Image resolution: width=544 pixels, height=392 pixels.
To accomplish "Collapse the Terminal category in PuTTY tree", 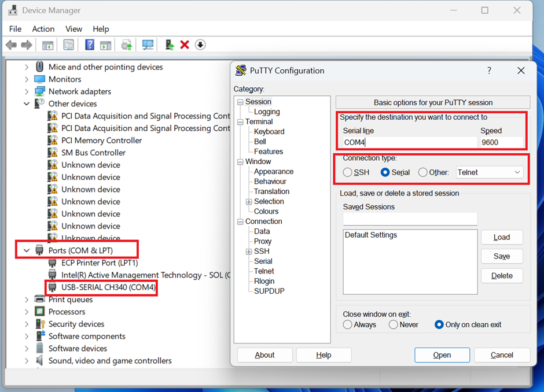I will [240, 122].
